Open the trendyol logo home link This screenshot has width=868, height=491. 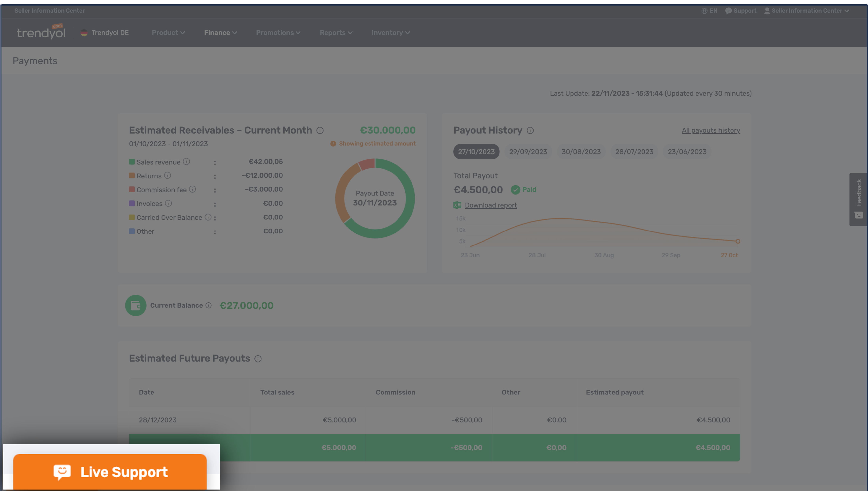pos(41,32)
